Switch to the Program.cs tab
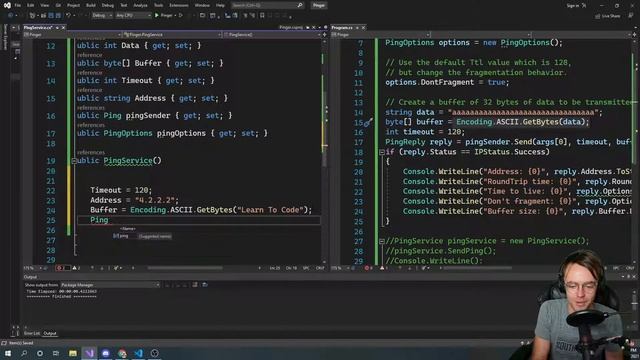 pyautogui.click(x=342, y=27)
